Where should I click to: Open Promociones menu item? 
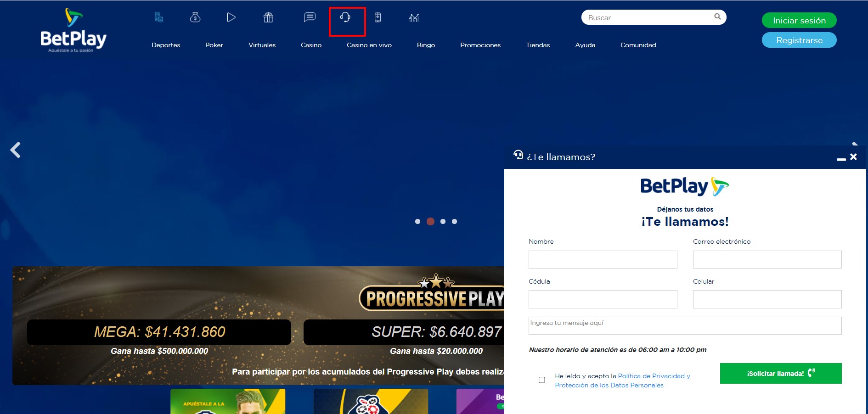point(480,45)
